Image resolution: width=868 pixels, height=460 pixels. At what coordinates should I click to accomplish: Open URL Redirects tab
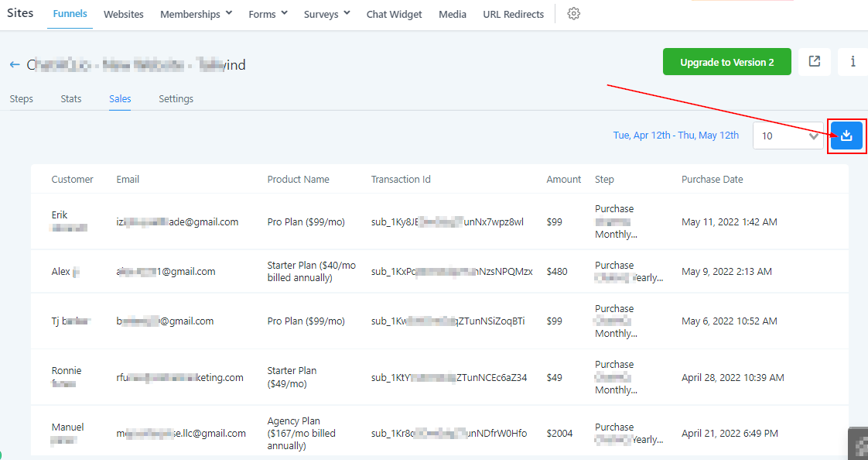click(x=513, y=15)
